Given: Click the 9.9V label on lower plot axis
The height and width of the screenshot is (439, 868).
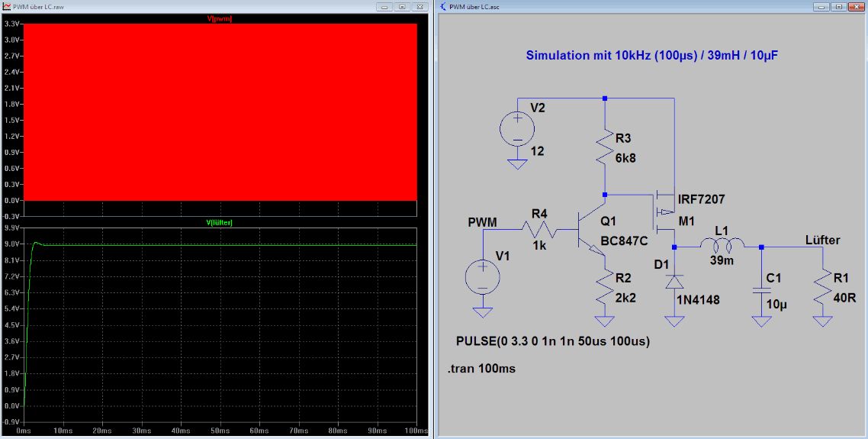Looking at the screenshot, I should click(x=12, y=228).
